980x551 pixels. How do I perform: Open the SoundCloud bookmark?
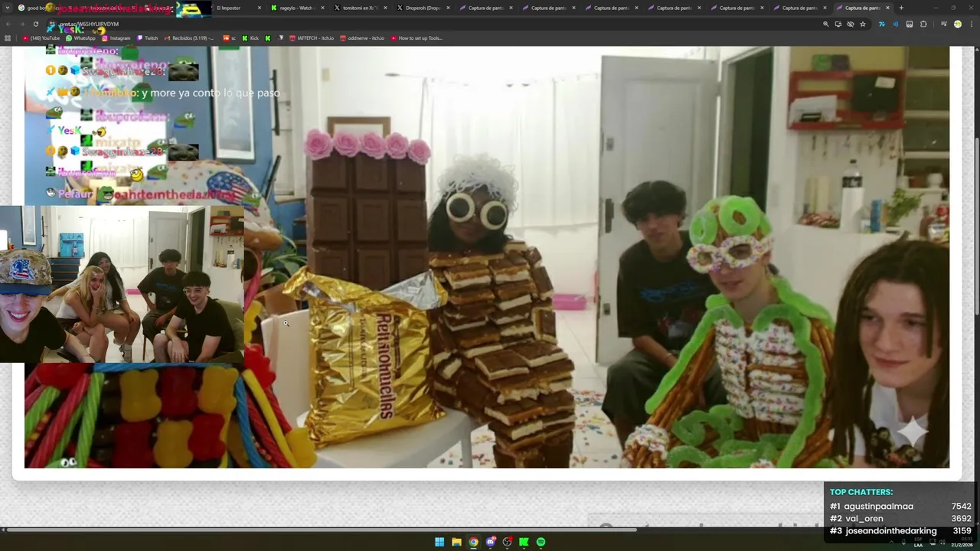coord(230,37)
